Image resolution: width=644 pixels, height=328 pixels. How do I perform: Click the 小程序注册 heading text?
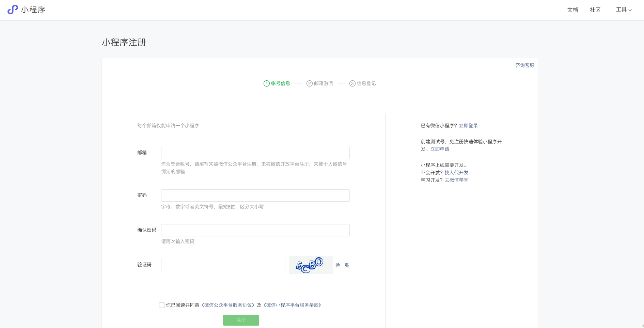point(124,43)
